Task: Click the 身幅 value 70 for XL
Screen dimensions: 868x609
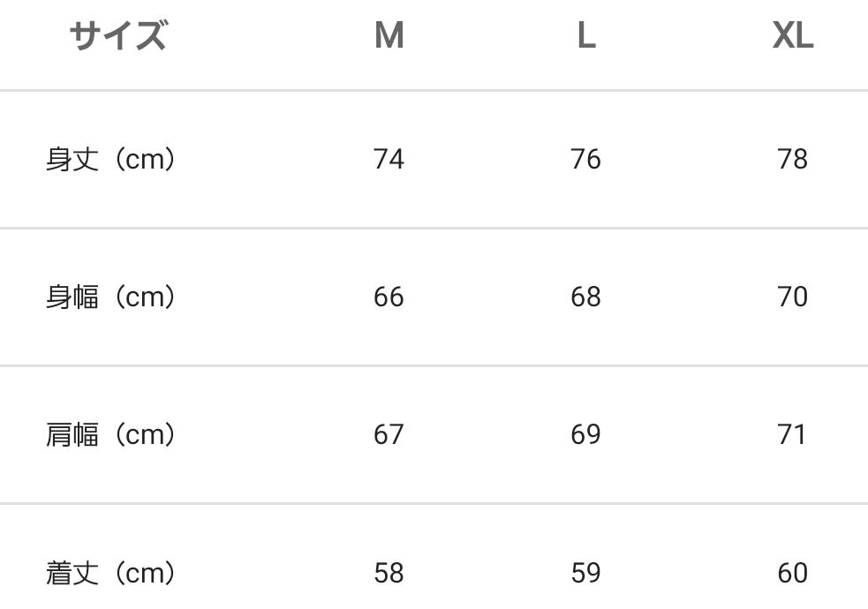Action: 792,297
